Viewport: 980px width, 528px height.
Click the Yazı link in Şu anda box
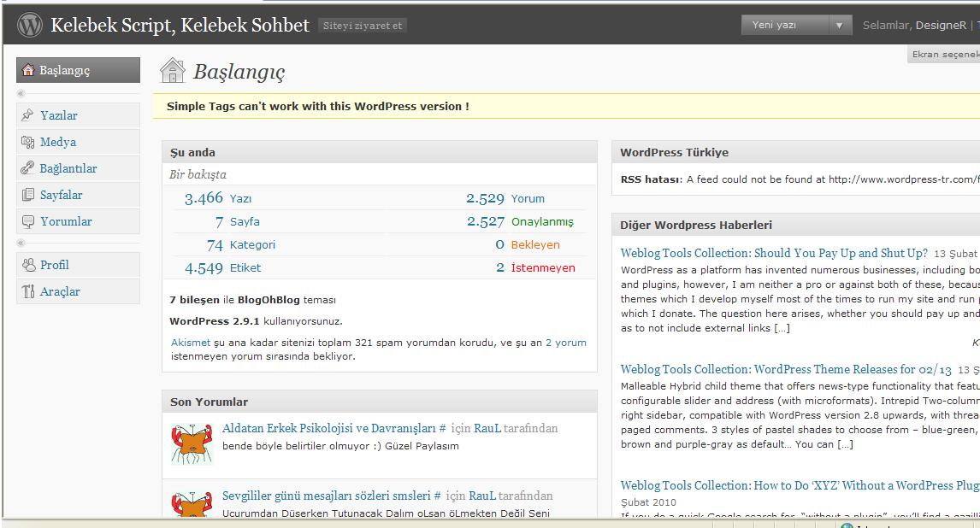[x=240, y=198]
